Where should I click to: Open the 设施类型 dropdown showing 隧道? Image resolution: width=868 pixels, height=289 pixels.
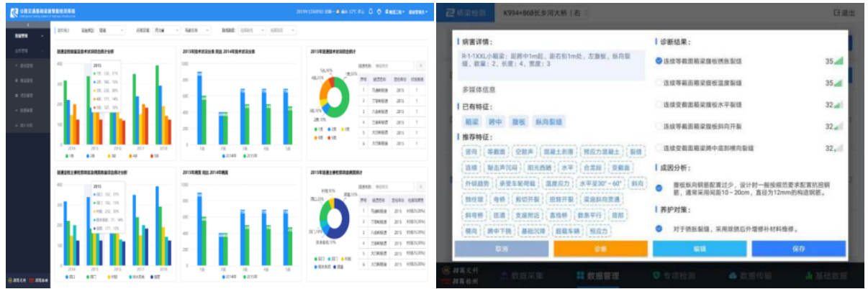[112, 31]
